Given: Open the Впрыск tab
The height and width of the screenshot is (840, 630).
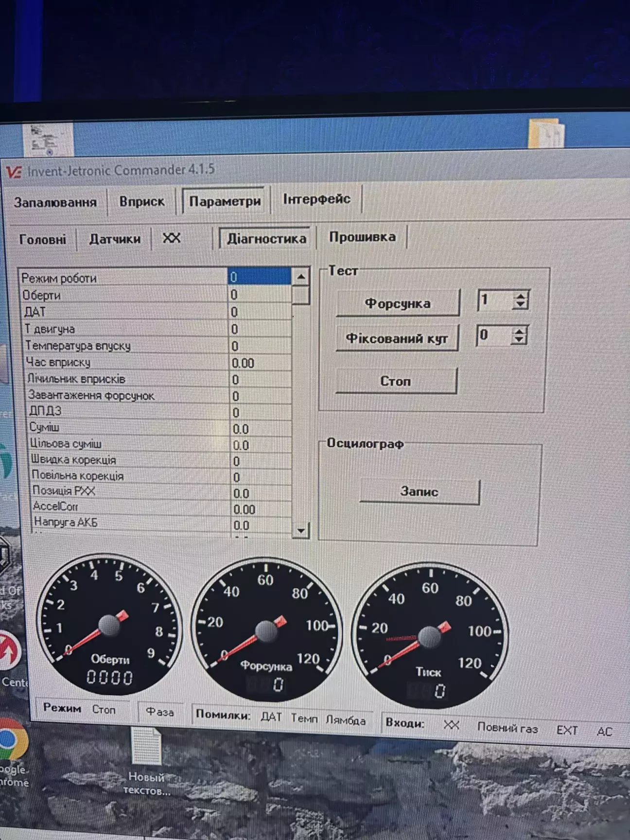Looking at the screenshot, I should click(x=142, y=201).
